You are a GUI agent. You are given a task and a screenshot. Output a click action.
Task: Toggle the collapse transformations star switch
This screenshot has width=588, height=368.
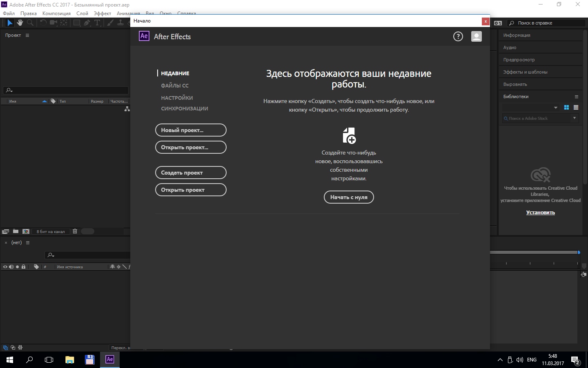point(119,267)
